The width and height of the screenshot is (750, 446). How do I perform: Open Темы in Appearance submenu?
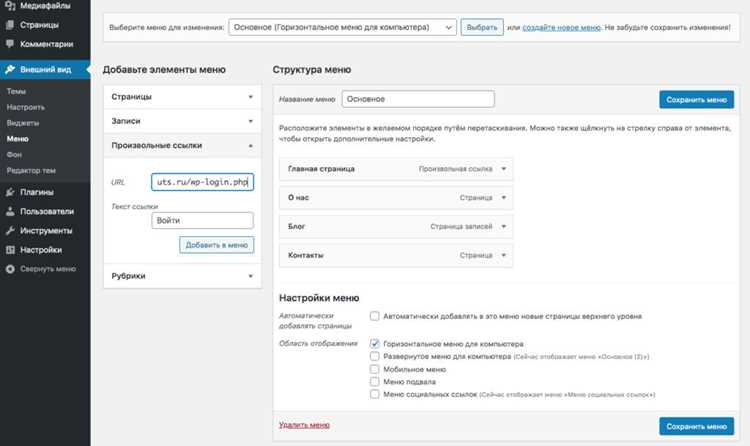tap(16, 91)
